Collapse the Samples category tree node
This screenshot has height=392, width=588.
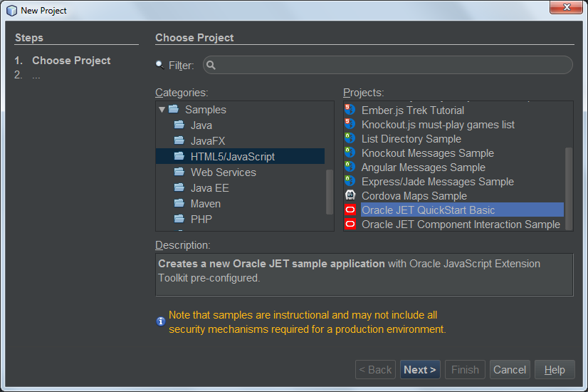(162, 110)
